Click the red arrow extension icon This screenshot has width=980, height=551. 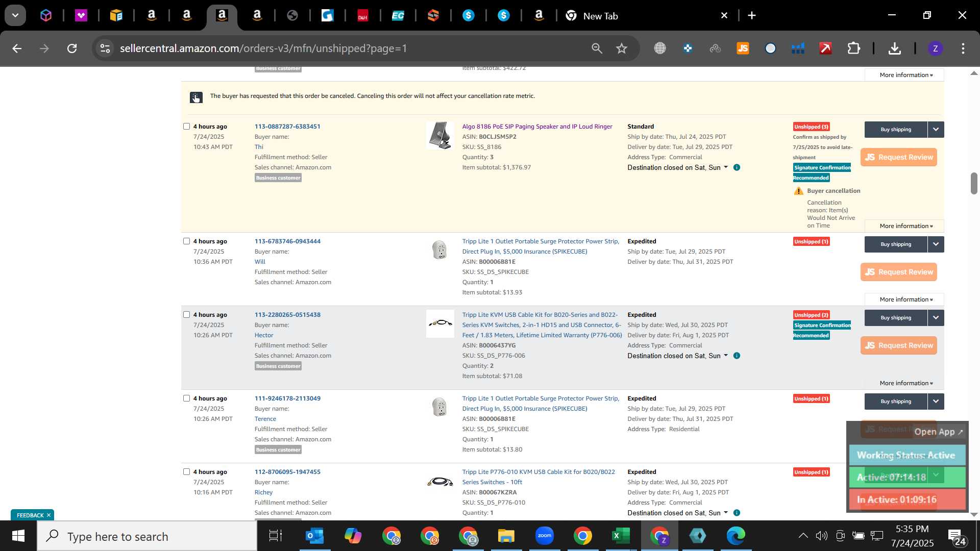pos(825,48)
